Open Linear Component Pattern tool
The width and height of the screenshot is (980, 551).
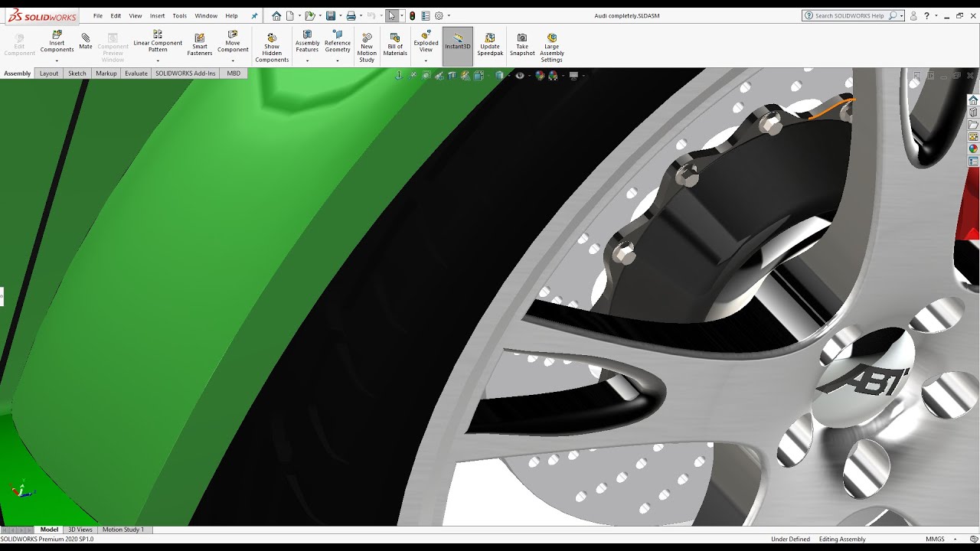coord(158,41)
